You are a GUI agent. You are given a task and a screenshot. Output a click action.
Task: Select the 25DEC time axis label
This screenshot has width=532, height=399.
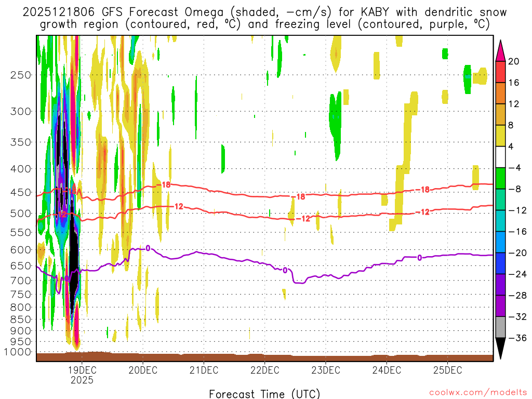point(448,370)
